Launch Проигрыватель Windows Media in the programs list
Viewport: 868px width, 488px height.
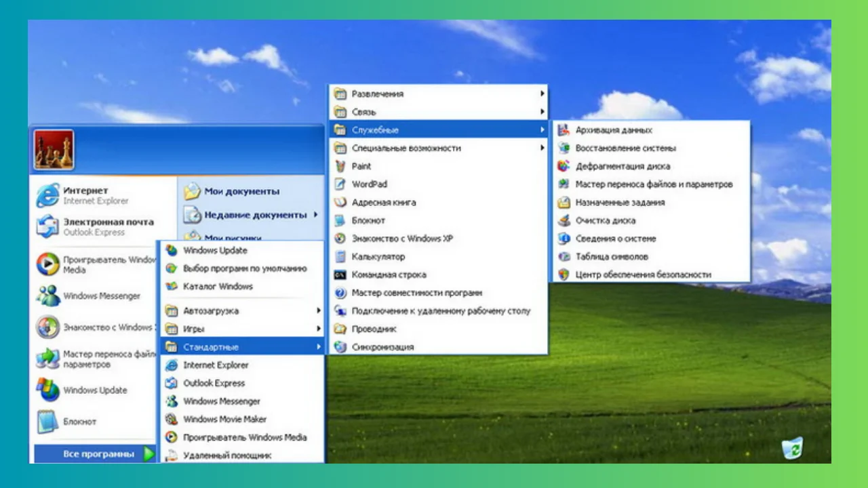click(242, 437)
